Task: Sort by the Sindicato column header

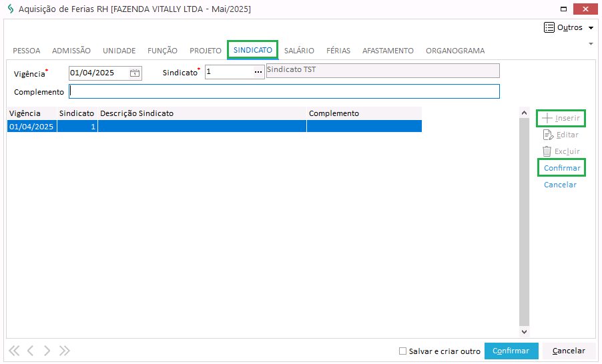Action: coord(77,113)
